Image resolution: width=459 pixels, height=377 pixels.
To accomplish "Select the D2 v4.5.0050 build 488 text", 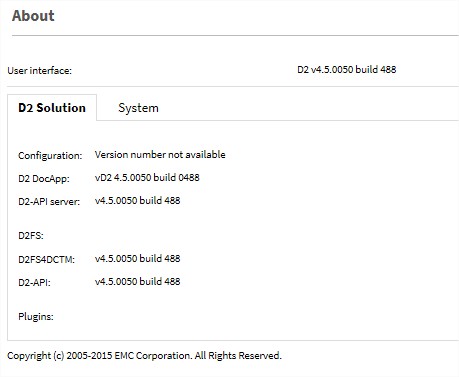I will (347, 69).
